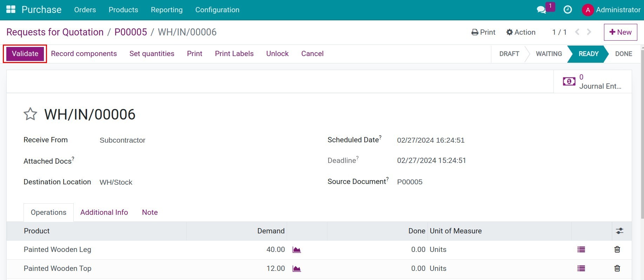Open the Administrator user avatar menu
The height and width of the screenshot is (280, 644).
[x=611, y=10]
